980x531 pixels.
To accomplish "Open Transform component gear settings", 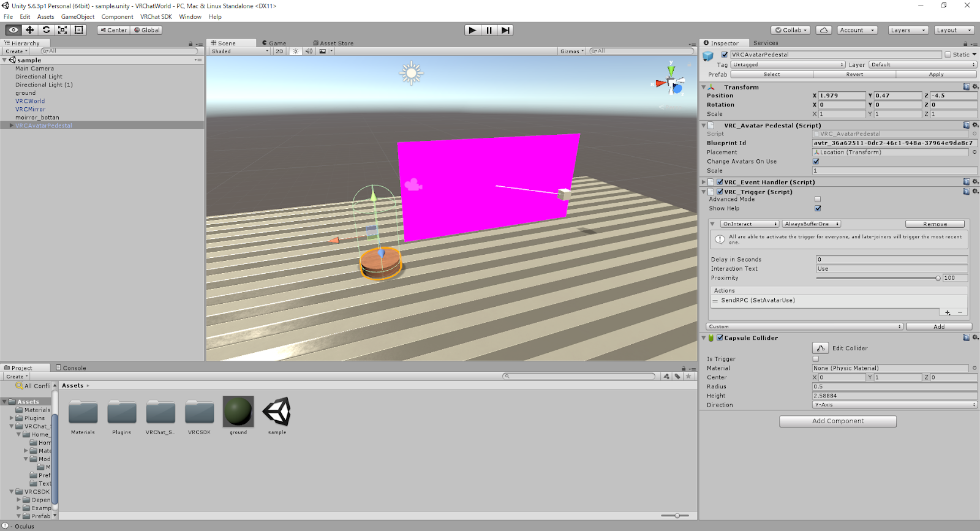I will (975, 87).
